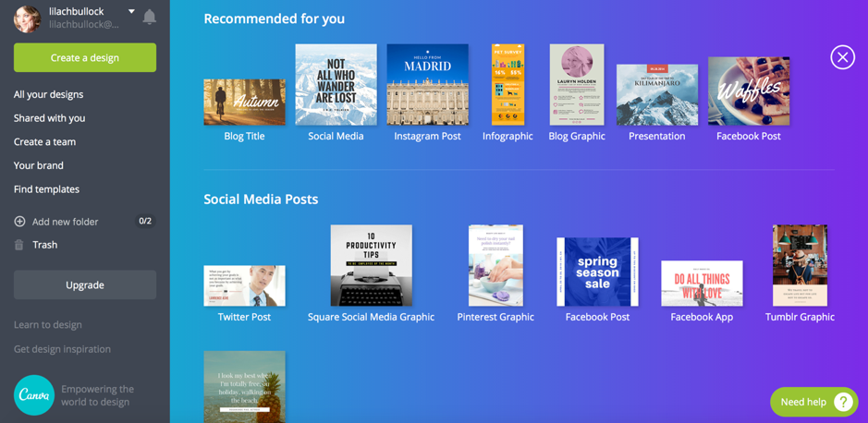Select the Pinterest Graphic thumbnail
This screenshot has width=868, height=423.
click(495, 265)
